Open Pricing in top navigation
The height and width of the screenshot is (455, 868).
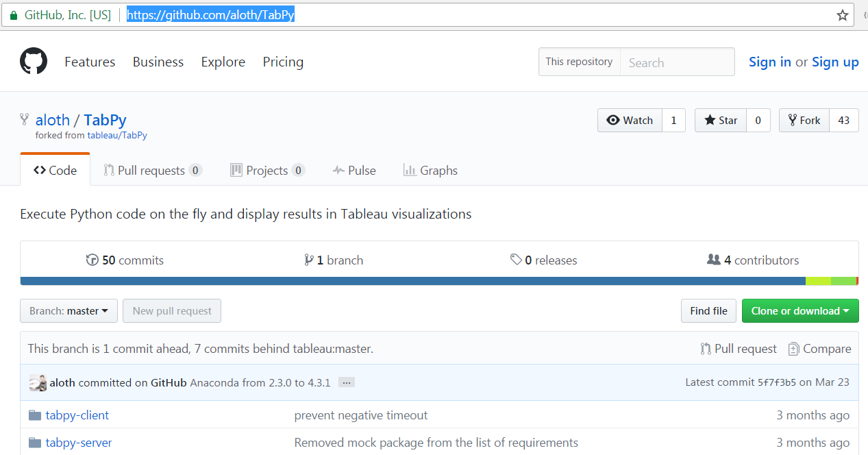tap(283, 62)
